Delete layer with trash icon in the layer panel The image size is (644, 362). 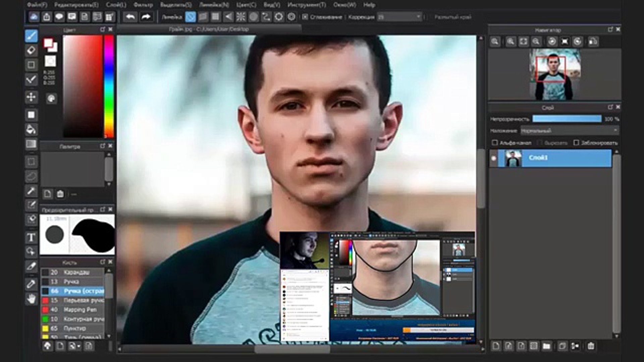coord(591,346)
